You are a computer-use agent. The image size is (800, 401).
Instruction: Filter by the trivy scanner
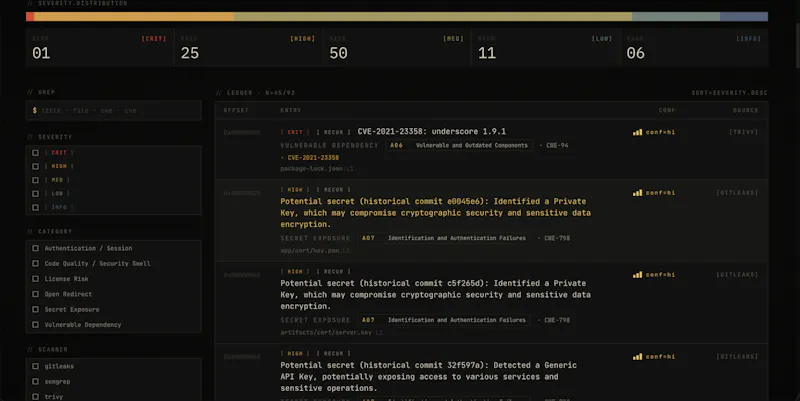(x=35, y=397)
